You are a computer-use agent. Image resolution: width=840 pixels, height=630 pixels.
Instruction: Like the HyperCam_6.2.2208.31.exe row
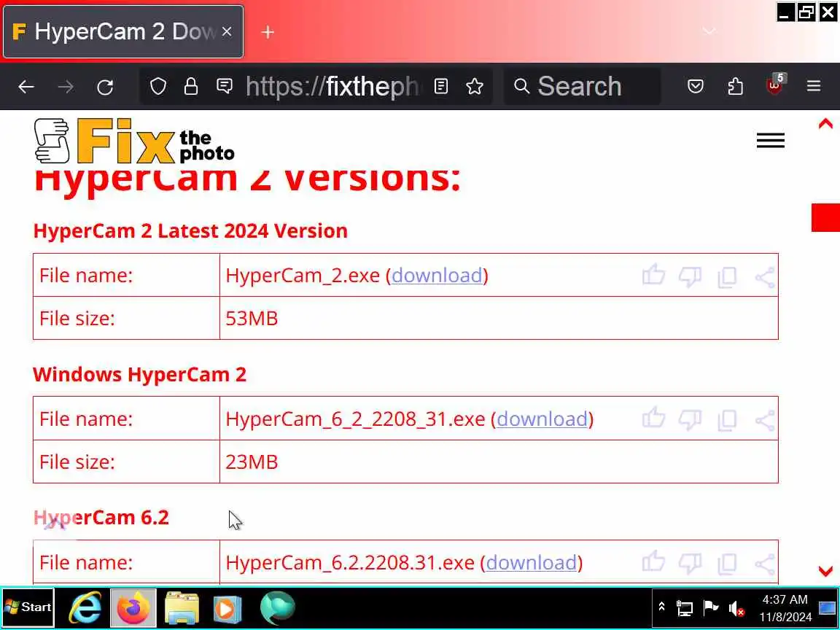click(653, 562)
